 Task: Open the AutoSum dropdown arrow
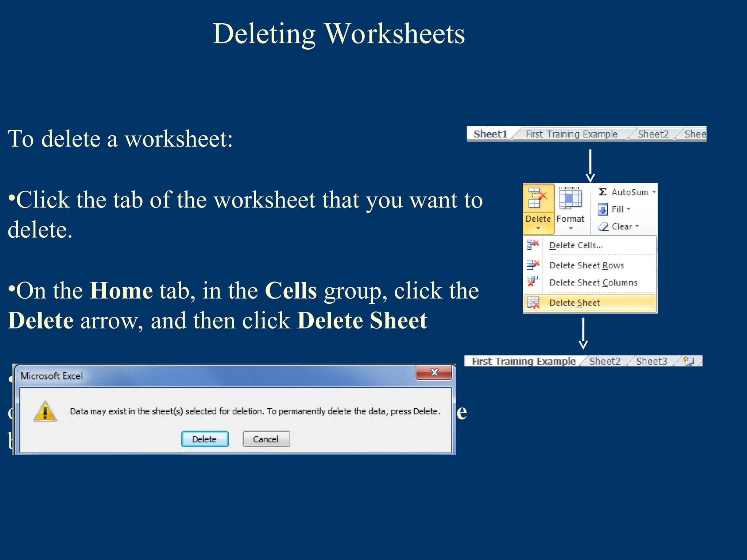point(654,192)
